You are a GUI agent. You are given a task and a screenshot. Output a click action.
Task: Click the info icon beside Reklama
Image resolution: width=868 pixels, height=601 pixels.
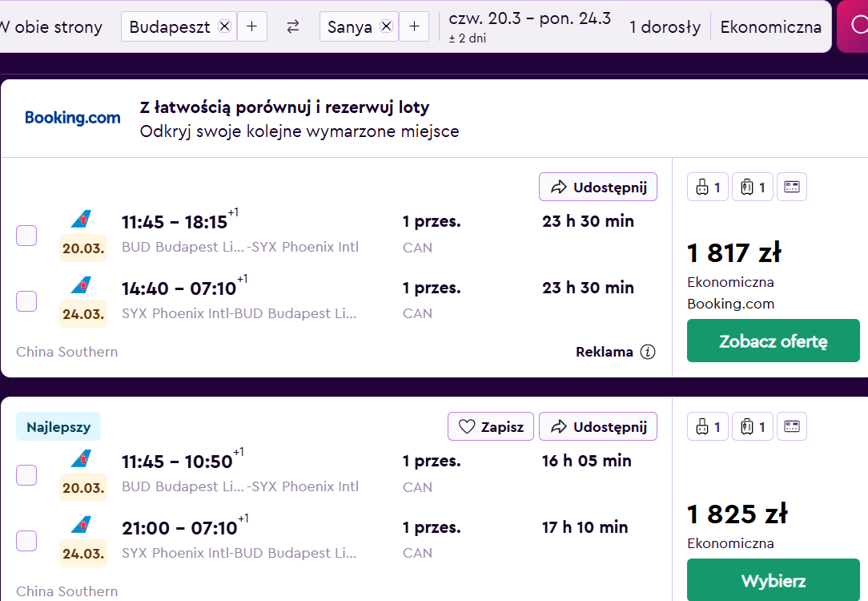pyautogui.click(x=648, y=352)
